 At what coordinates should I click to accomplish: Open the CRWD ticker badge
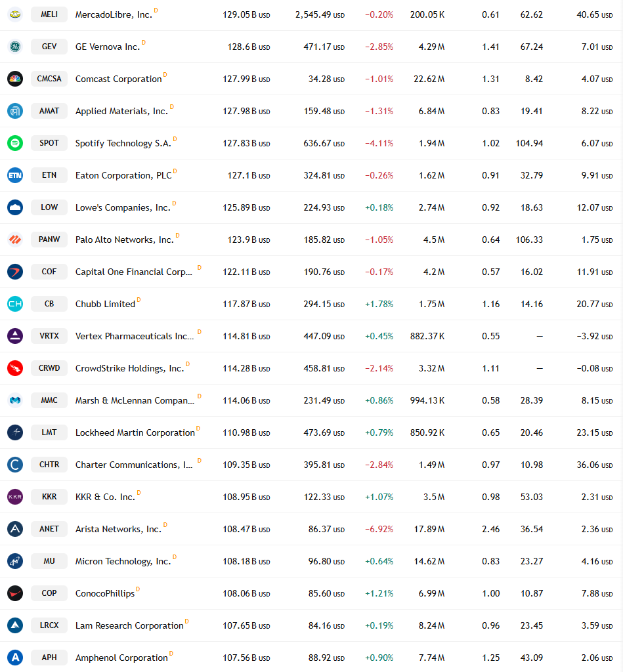[x=49, y=368]
